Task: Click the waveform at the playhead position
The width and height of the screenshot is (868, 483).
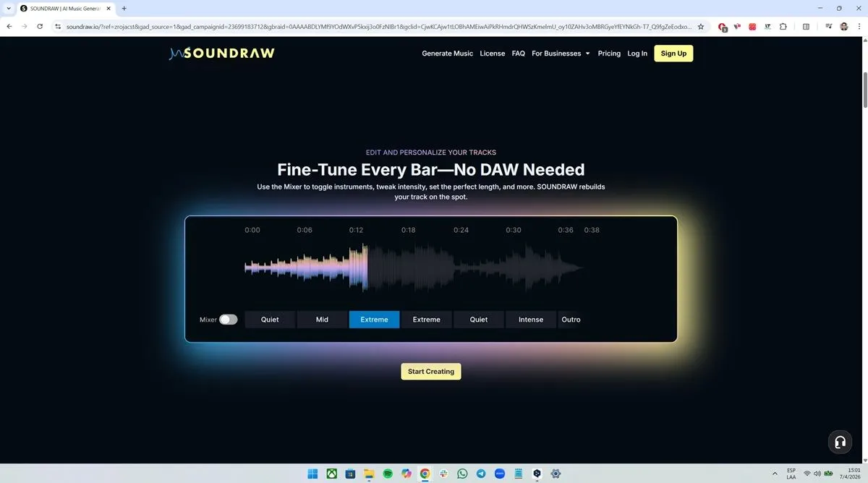Action: coord(367,268)
